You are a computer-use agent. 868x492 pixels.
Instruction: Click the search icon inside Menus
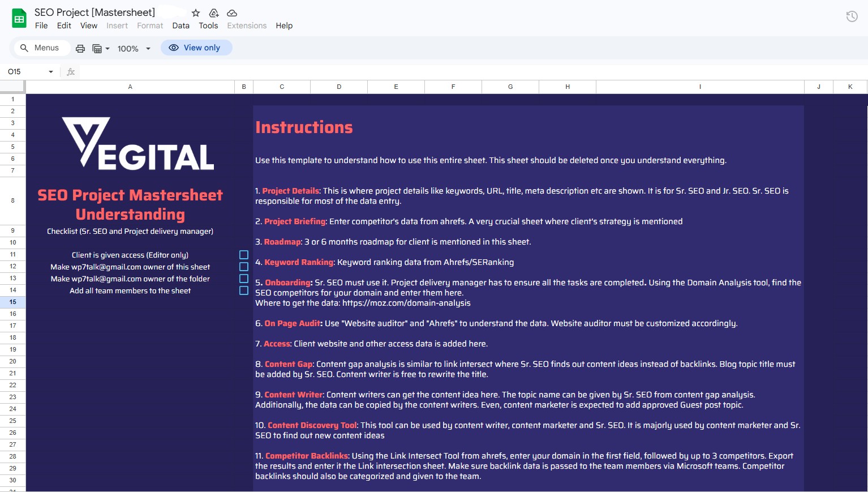(24, 48)
